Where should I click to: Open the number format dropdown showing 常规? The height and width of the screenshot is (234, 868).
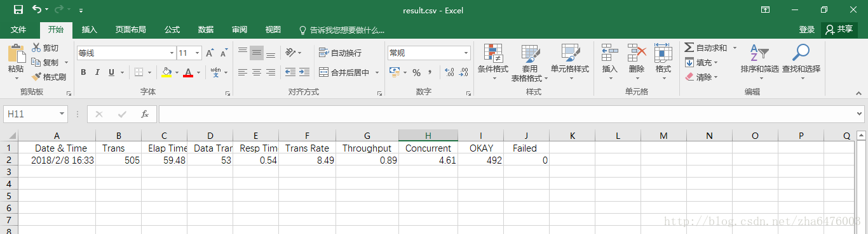[x=466, y=53]
